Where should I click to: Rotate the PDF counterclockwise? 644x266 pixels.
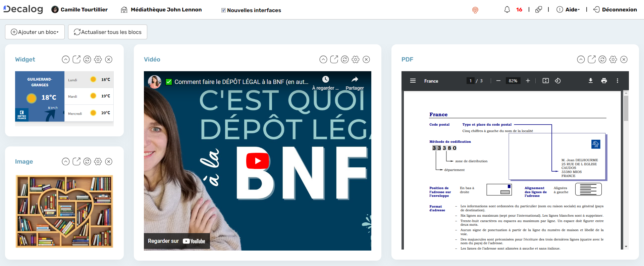558,81
